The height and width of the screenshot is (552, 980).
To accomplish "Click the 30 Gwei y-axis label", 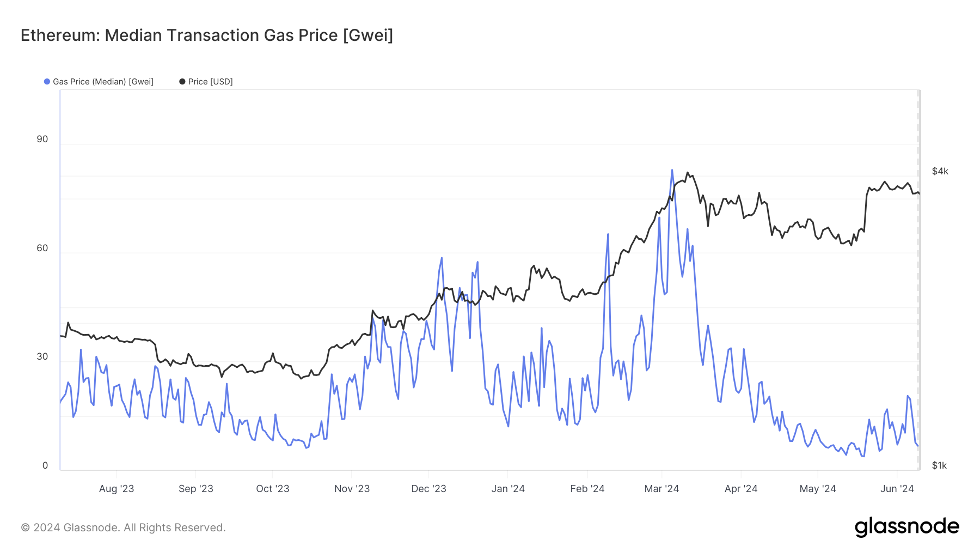I will click(x=42, y=356).
